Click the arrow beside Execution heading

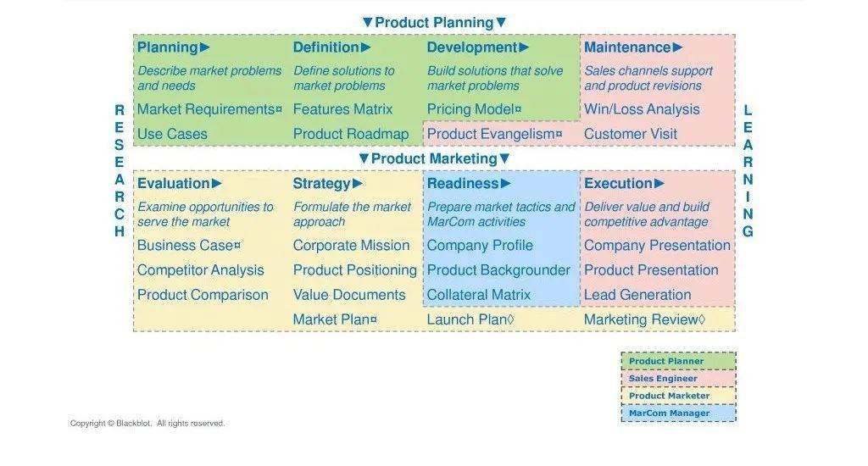pos(659,183)
